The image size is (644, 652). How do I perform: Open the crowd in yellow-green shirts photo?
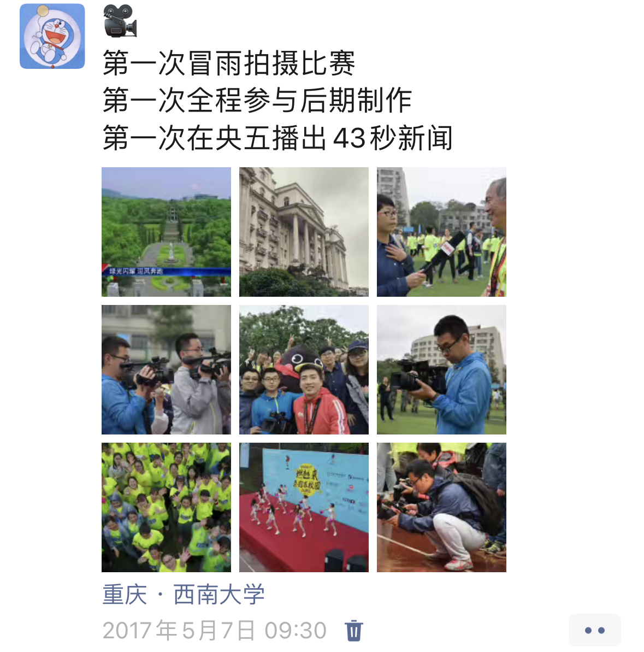[166, 507]
